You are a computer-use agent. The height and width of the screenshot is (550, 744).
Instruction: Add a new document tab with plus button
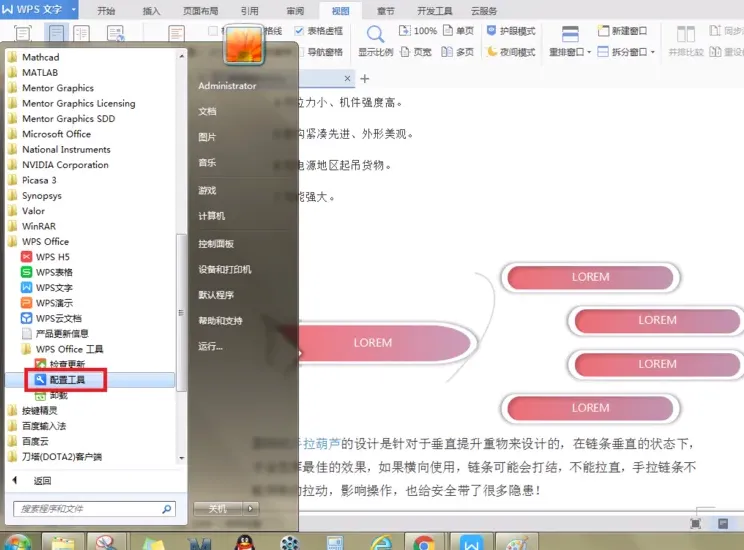(365, 79)
